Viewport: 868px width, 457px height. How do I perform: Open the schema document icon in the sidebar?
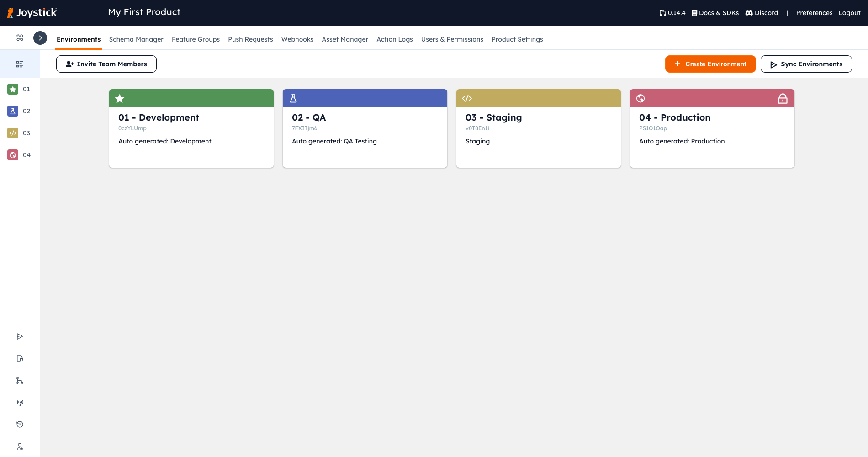tap(20, 358)
